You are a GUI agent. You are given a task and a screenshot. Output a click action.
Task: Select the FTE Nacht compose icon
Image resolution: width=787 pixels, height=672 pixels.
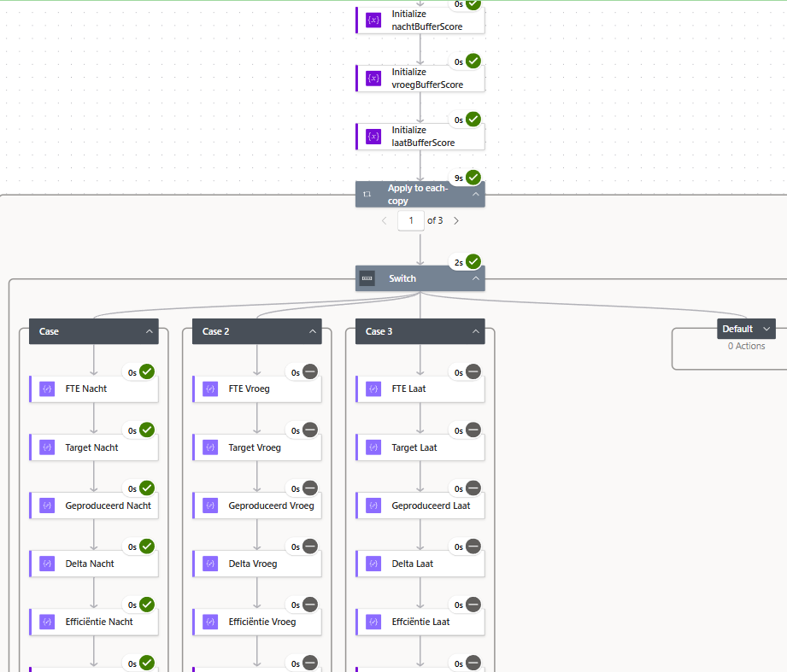tap(46, 389)
